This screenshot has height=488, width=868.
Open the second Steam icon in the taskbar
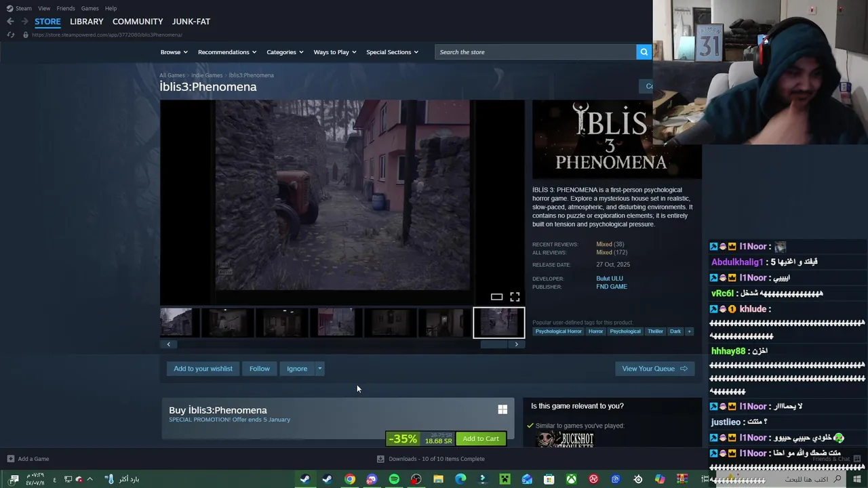(327, 479)
